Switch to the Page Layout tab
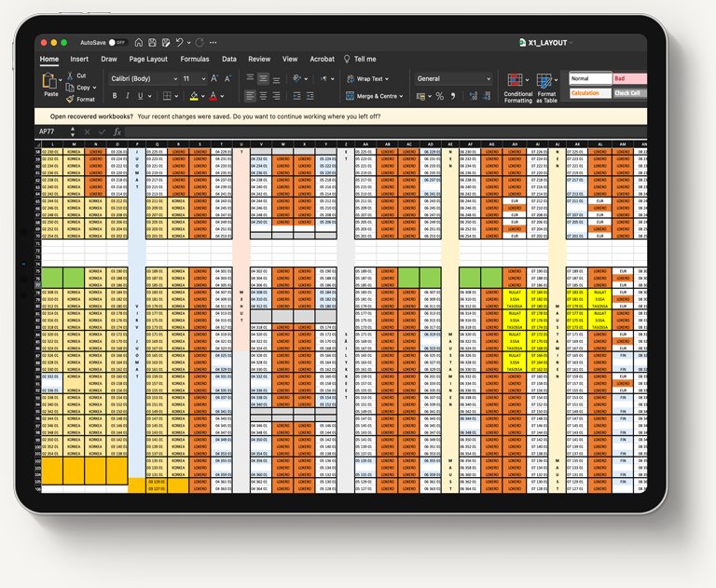 click(148, 59)
